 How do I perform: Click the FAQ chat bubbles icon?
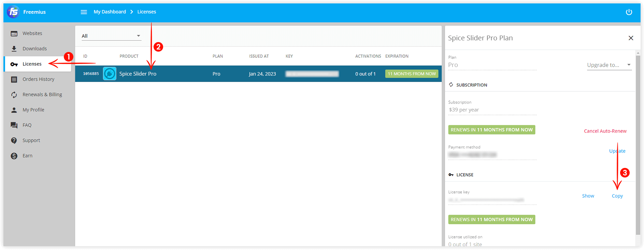14,125
